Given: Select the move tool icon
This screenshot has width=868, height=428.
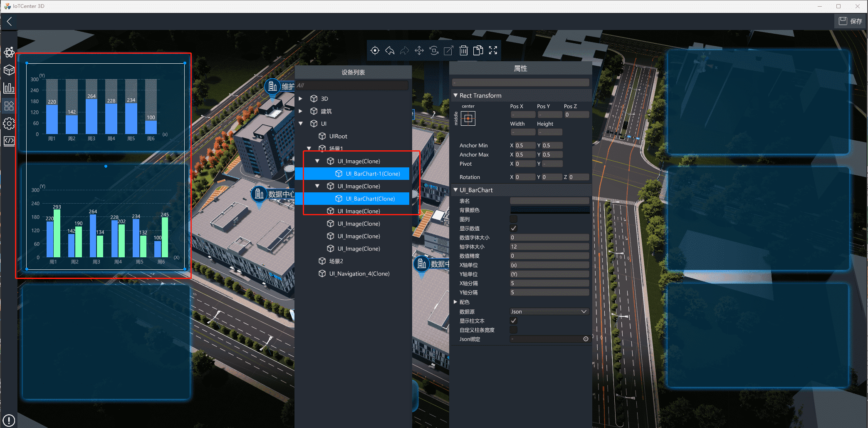Looking at the screenshot, I should point(419,51).
